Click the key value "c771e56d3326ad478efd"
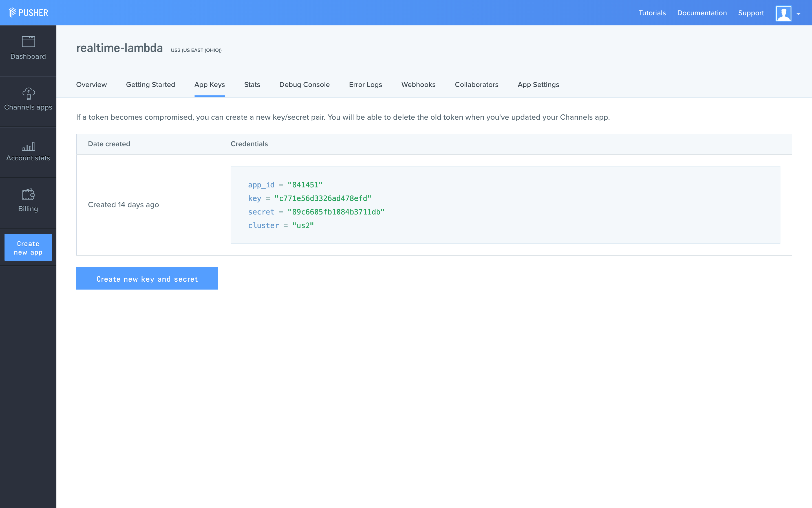Screen dimensions: 812x508 323,199
